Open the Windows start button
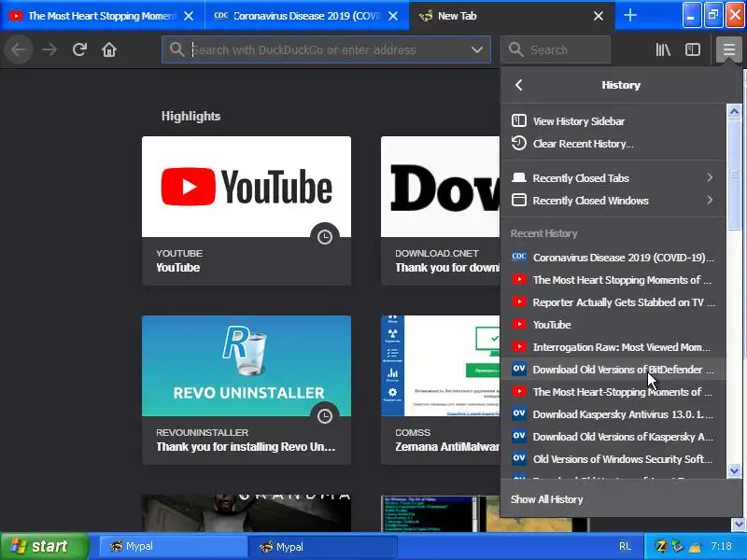 (44, 546)
